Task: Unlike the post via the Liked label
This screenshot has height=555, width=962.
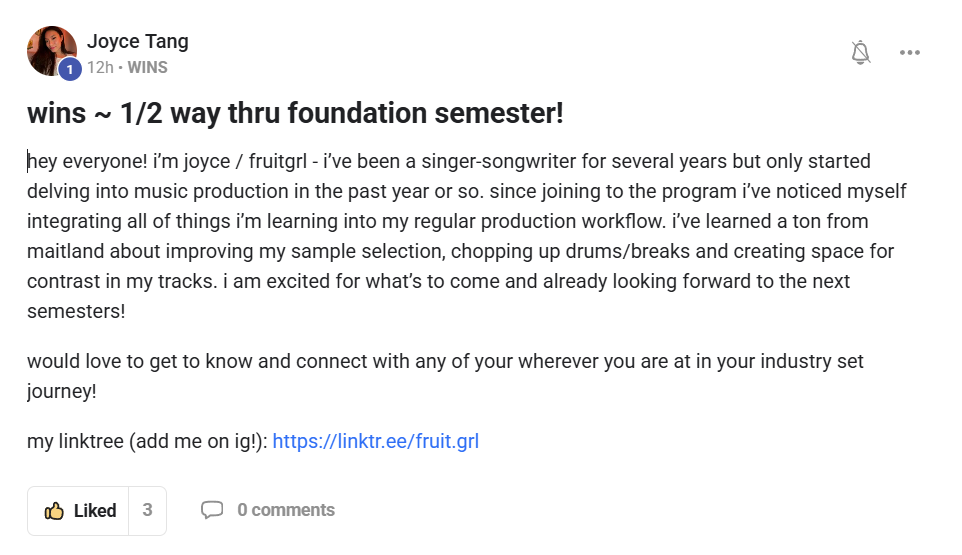Action: 95,511
